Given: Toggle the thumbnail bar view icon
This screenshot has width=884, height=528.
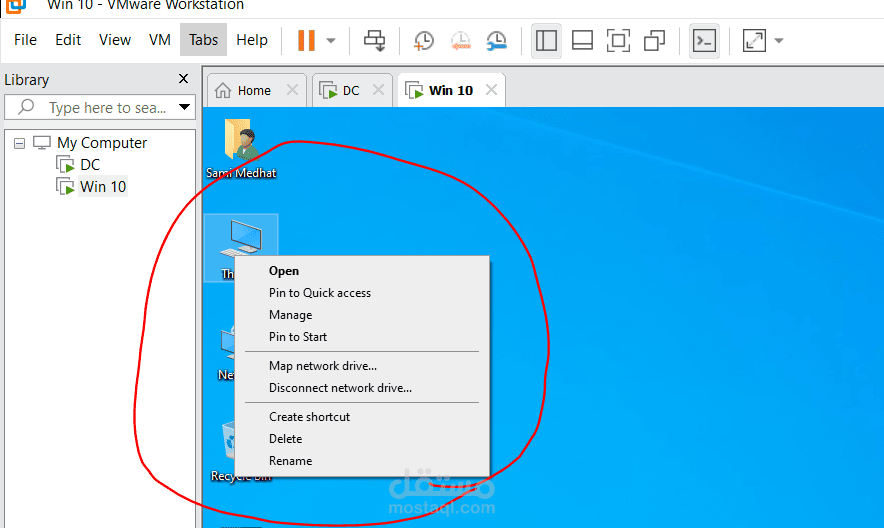Looking at the screenshot, I should pos(582,41).
